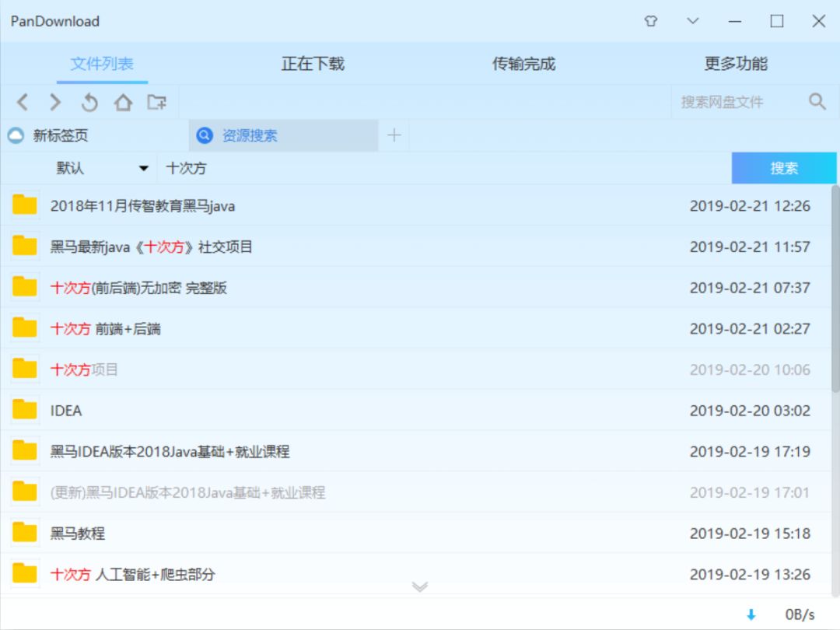This screenshot has width=840, height=630.
Task: Go back with the left arrow icon
Action: (23, 102)
